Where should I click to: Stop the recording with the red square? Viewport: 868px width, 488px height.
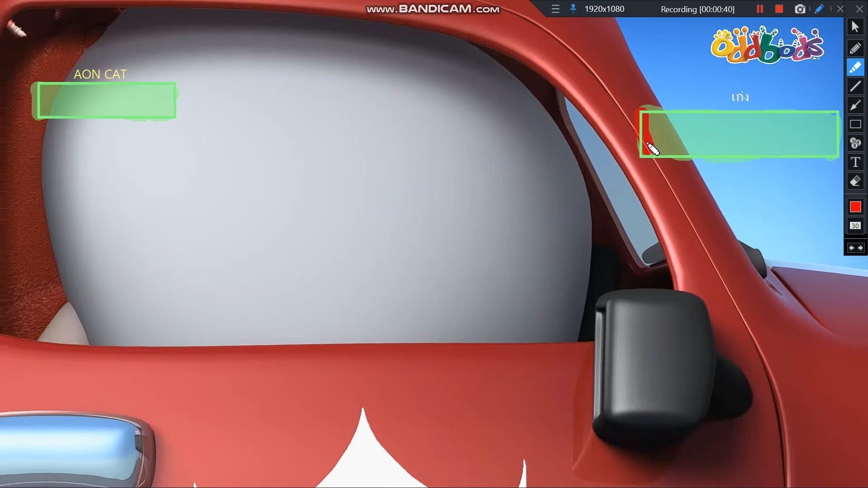[779, 9]
